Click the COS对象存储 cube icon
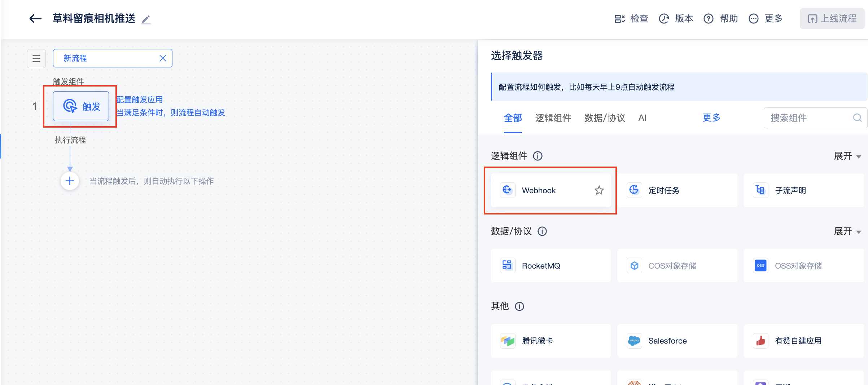868x385 pixels. (x=634, y=266)
